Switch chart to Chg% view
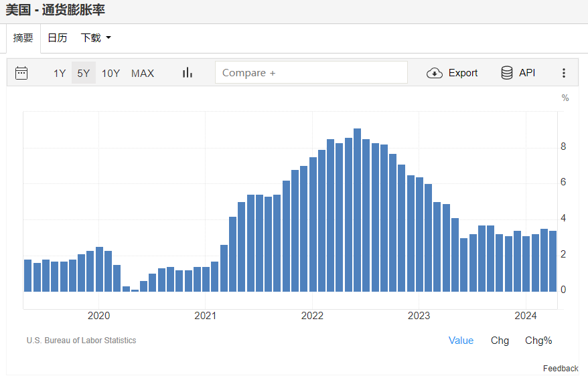This screenshot has height=376, width=588. pos(538,341)
